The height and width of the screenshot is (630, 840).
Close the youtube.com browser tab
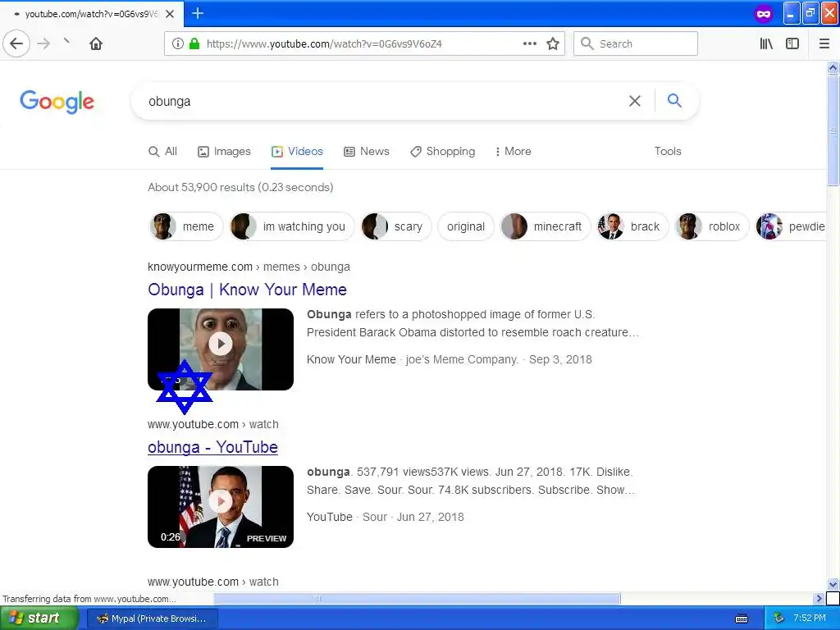[170, 14]
